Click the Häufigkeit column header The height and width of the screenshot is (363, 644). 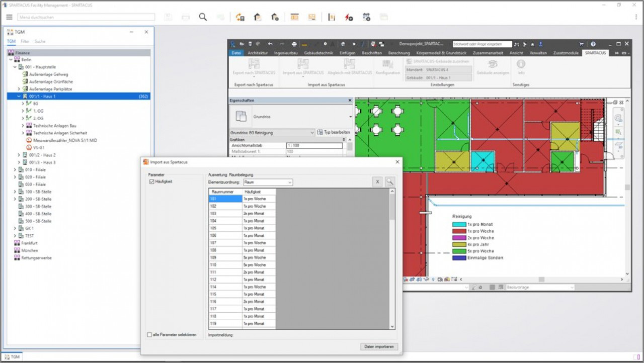click(259, 192)
